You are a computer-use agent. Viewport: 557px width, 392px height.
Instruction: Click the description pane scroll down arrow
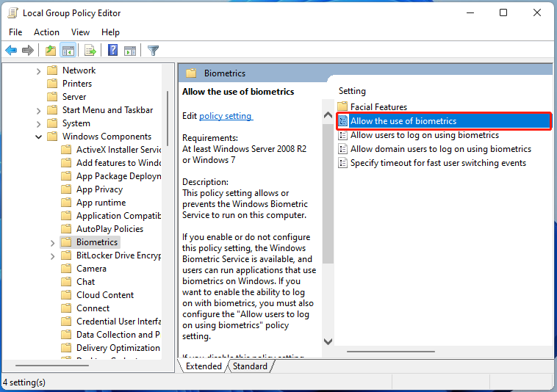[x=328, y=341]
